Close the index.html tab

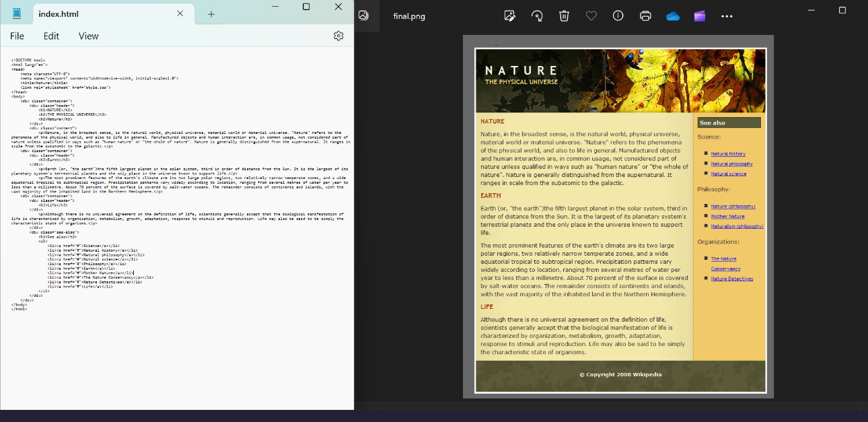point(180,13)
